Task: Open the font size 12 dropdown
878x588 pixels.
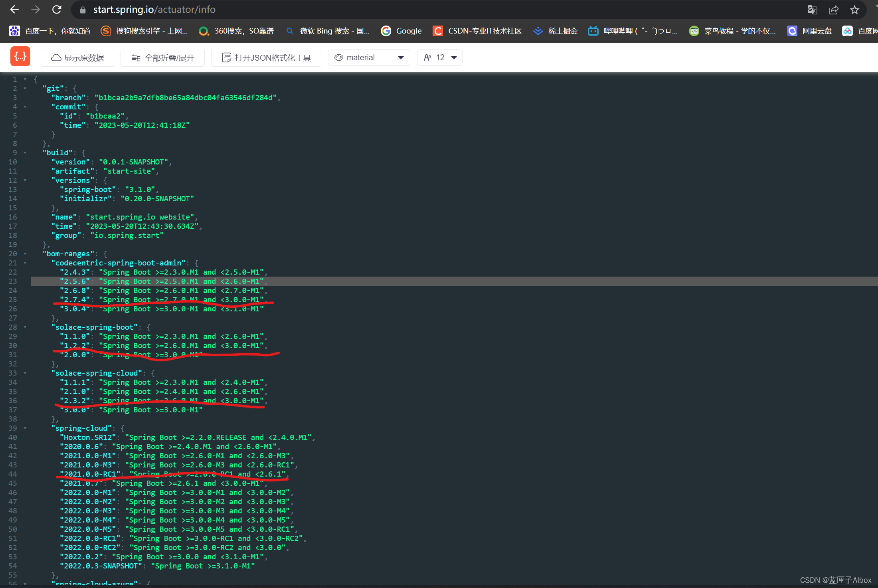Action: pos(440,58)
